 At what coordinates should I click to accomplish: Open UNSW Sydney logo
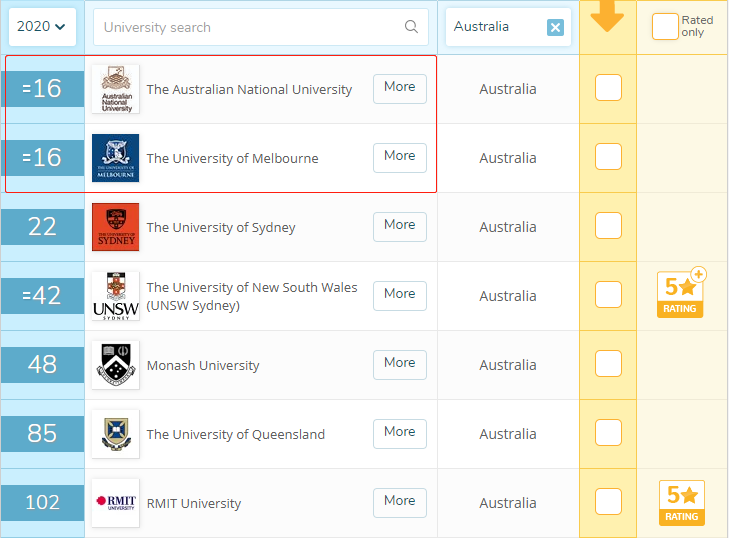(115, 296)
